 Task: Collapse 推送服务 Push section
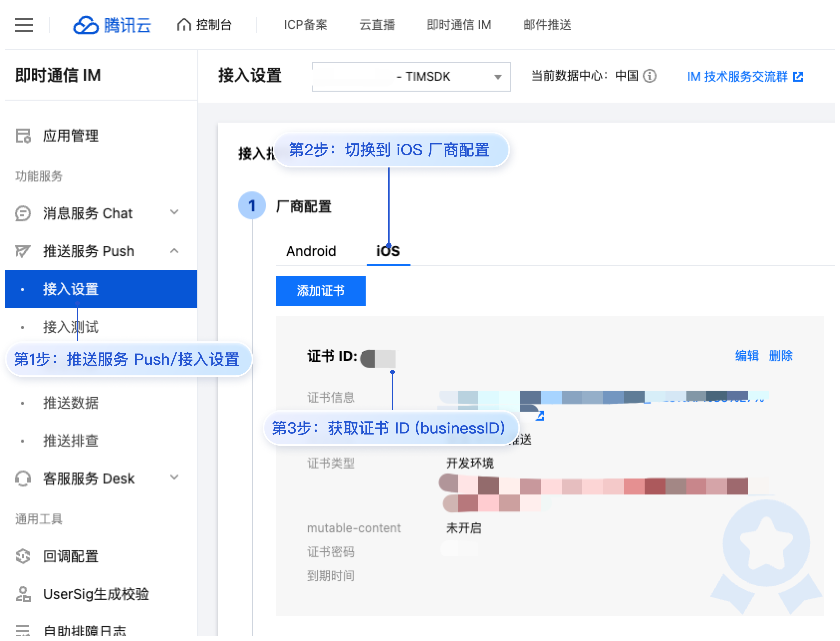[x=174, y=251]
